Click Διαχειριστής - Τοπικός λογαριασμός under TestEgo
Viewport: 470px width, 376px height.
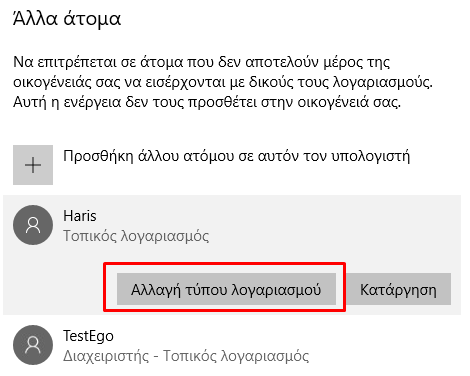[x=186, y=356]
